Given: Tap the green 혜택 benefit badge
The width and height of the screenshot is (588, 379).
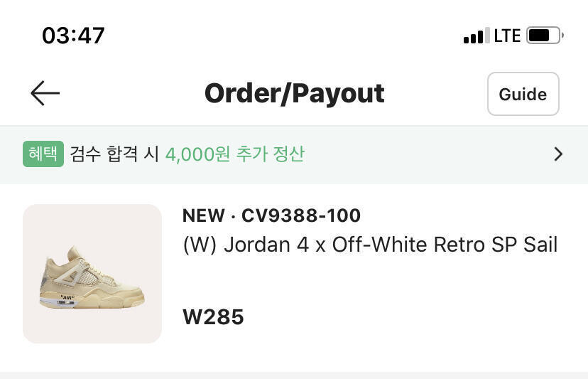Looking at the screenshot, I should tap(43, 154).
